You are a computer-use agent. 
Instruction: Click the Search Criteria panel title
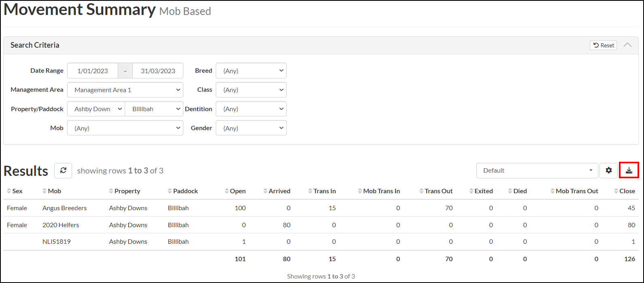tap(35, 45)
